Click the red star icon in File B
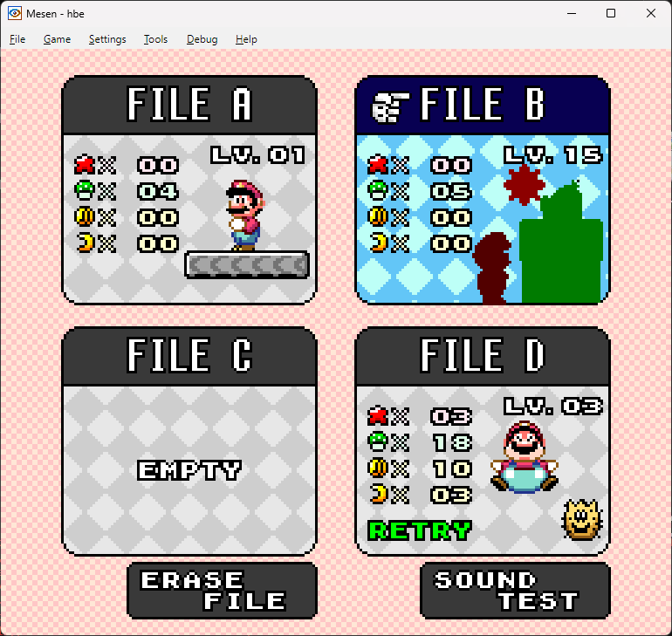Image resolution: width=672 pixels, height=636 pixels. click(x=378, y=165)
